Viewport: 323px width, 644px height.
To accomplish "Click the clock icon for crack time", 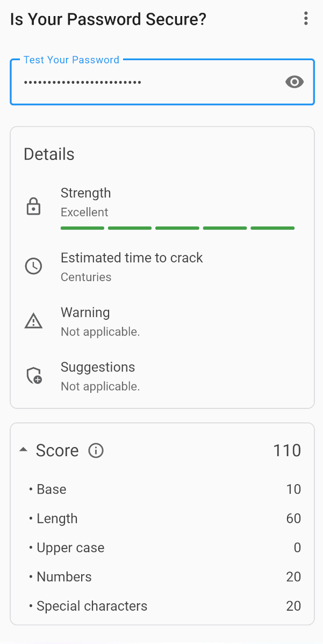I will coord(33,266).
